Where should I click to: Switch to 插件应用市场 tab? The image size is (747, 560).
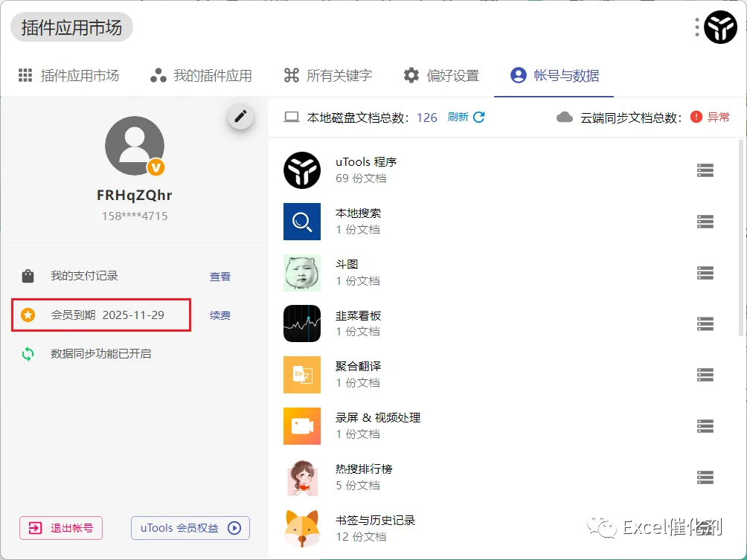coord(68,75)
